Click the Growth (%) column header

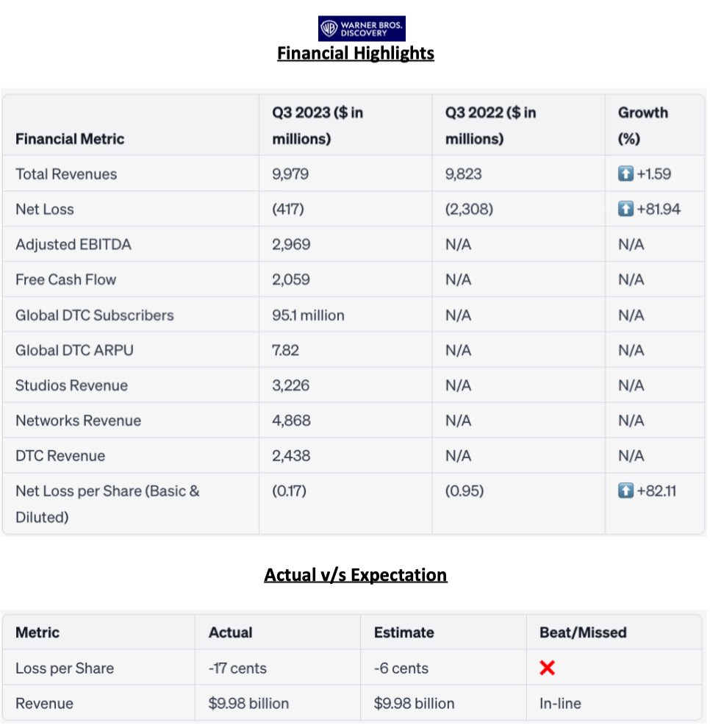pos(642,126)
